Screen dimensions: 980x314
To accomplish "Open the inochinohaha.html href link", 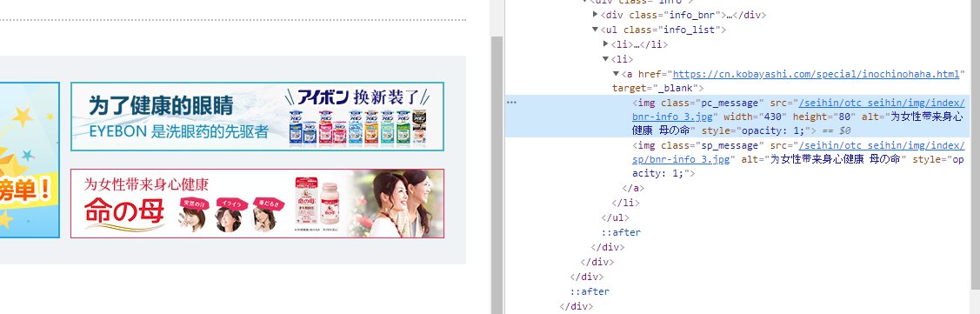I will 816,74.
